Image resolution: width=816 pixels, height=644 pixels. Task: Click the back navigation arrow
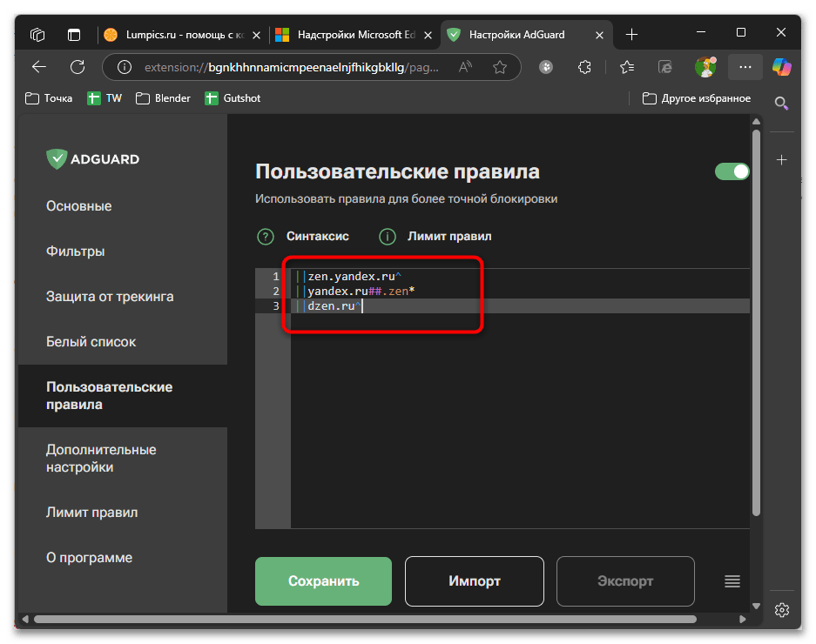coord(39,66)
